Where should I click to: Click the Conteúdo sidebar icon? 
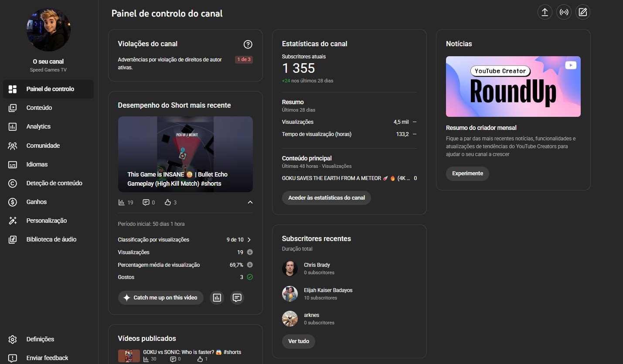pyautogui.click(x=13, y=108)
